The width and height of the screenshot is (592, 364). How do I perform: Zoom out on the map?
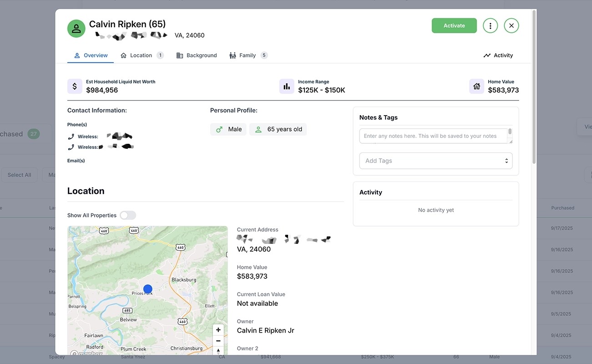(x=218, y=341)
